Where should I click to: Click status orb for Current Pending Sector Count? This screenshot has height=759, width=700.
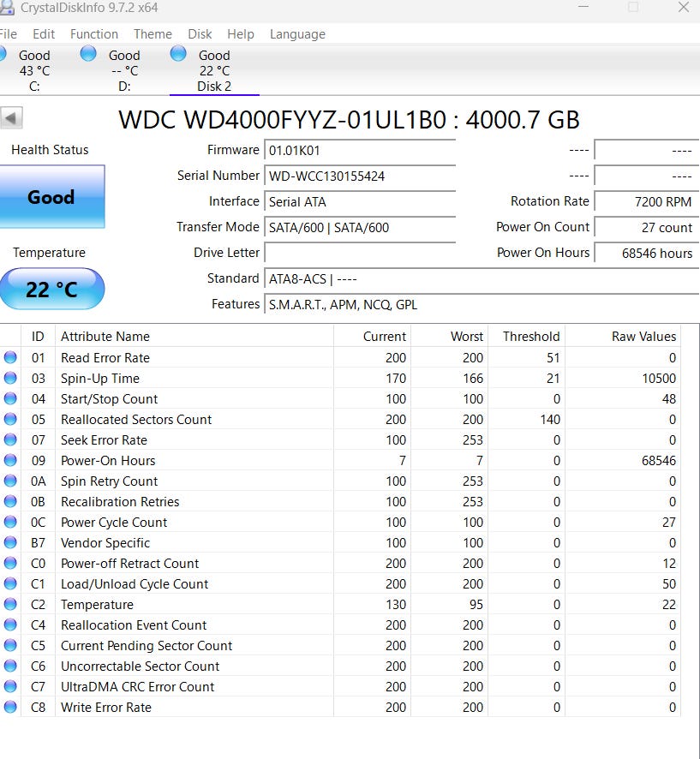point(10,646)
